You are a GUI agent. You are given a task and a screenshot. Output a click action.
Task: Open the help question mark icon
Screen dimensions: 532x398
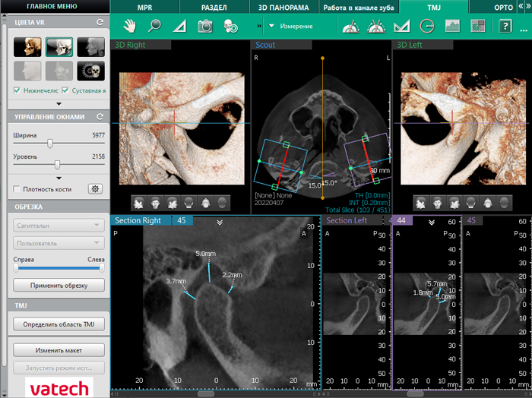505,26
